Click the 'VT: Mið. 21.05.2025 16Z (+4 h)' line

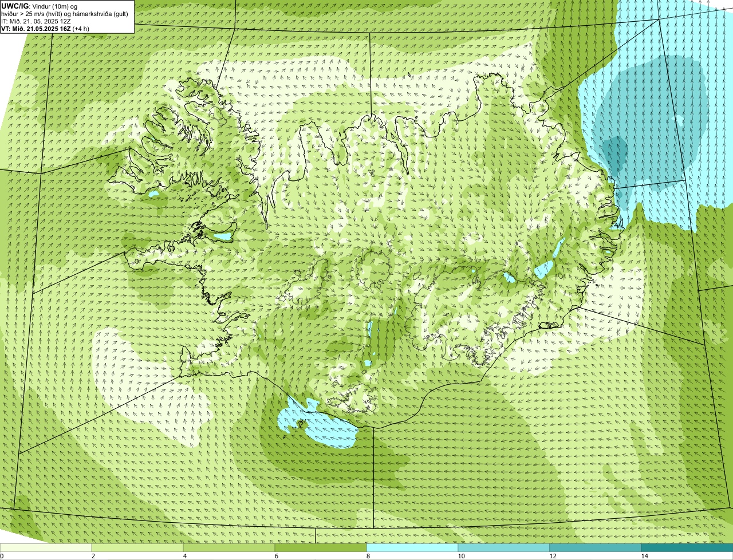(45, 29)
